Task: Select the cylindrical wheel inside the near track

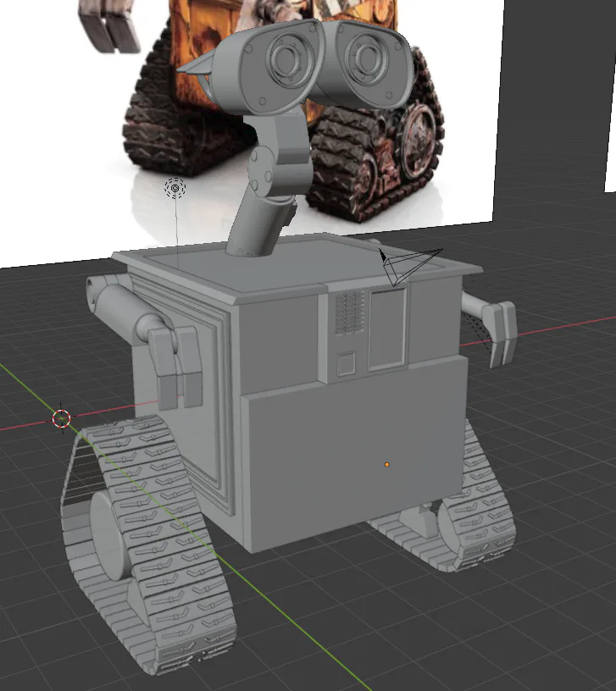Action: click(108, 535)
